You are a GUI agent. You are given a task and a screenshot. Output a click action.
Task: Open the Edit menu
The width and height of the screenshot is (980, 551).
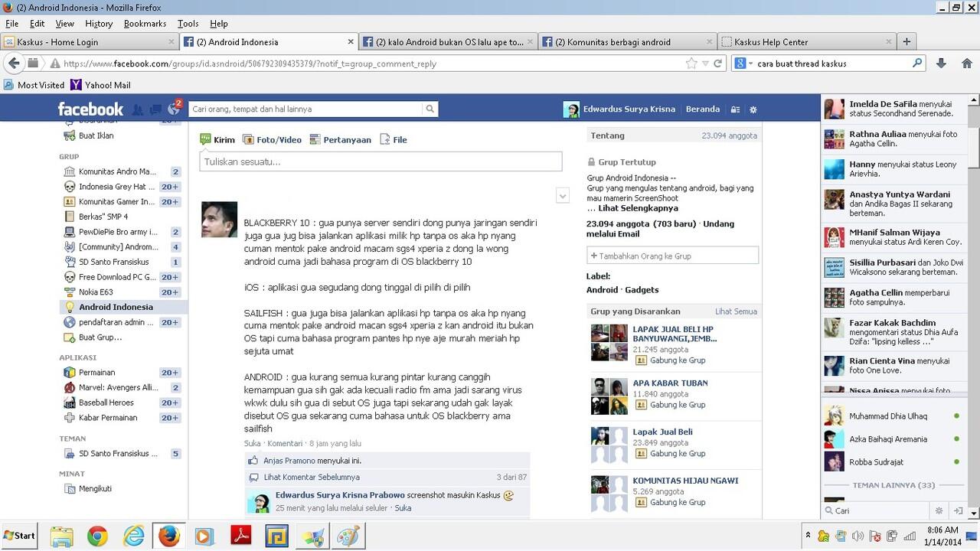37,24
